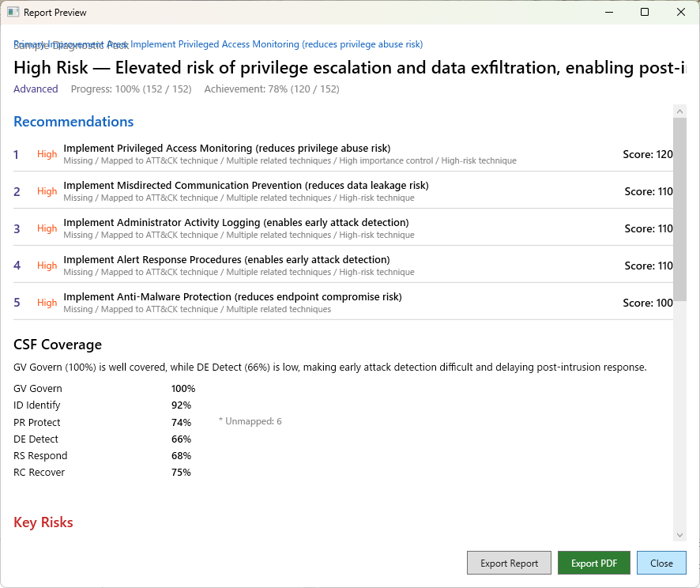The height and width of the screenshot is (588, 700).
Task: Click the High priority badge on recommendation 1
Action: click(47, 154)
